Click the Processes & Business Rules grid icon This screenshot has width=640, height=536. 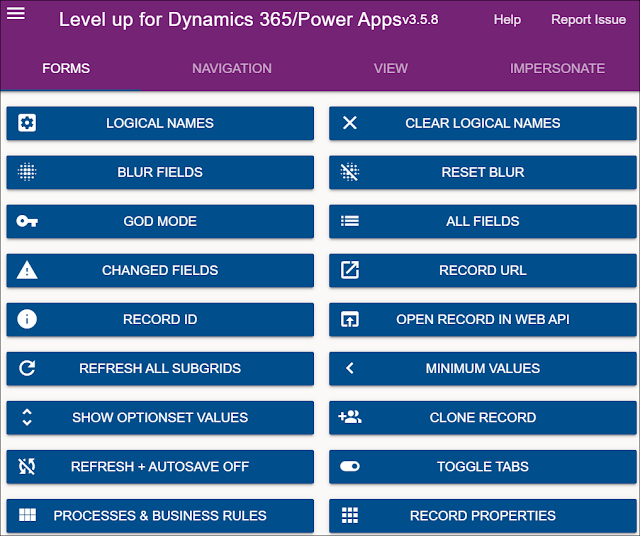click(x=27, y=515)
